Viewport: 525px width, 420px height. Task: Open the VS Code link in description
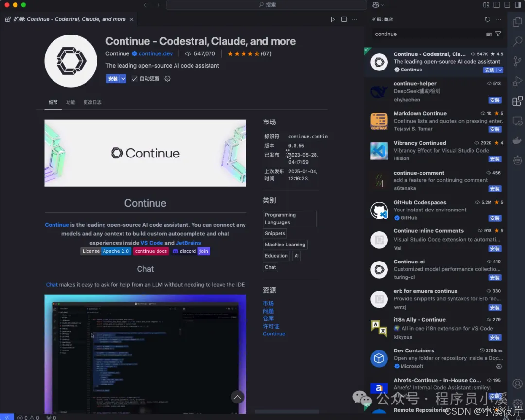pos(152,243)
